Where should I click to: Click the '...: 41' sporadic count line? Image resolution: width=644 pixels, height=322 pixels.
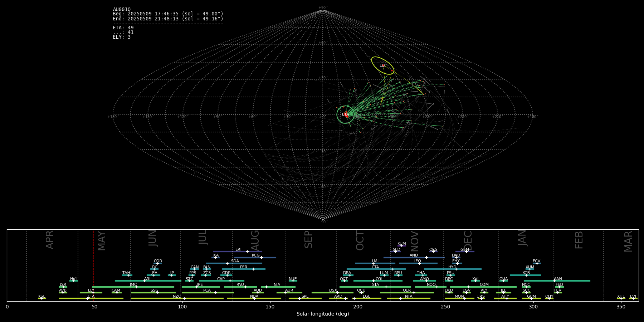coord(123,33)
